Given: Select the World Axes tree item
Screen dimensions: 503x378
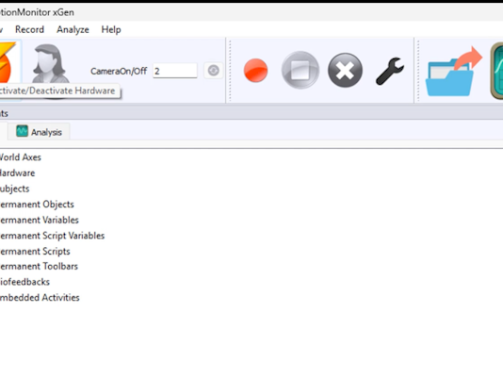Looking at the screenshot, I should (x=20, y=157).
